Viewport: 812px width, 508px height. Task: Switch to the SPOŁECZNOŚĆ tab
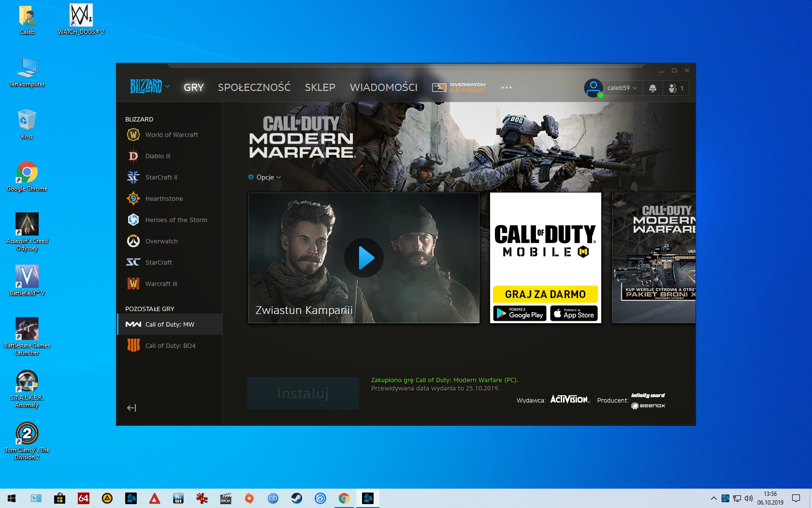(254, 88)
